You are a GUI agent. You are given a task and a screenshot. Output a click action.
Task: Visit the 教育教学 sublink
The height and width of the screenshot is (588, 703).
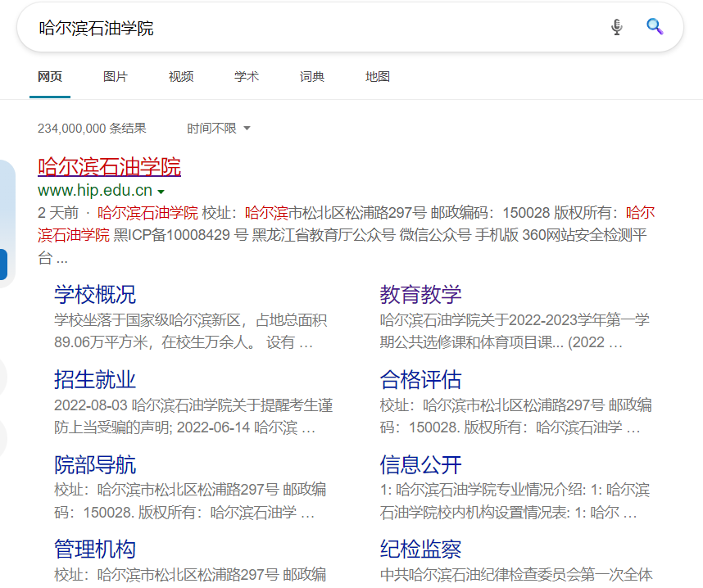tap(420, 294)
